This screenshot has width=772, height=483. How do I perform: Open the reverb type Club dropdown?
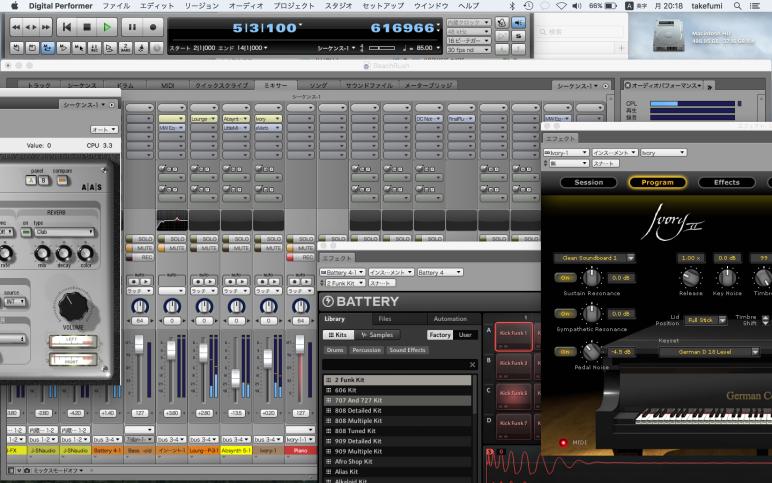[64, 232]
